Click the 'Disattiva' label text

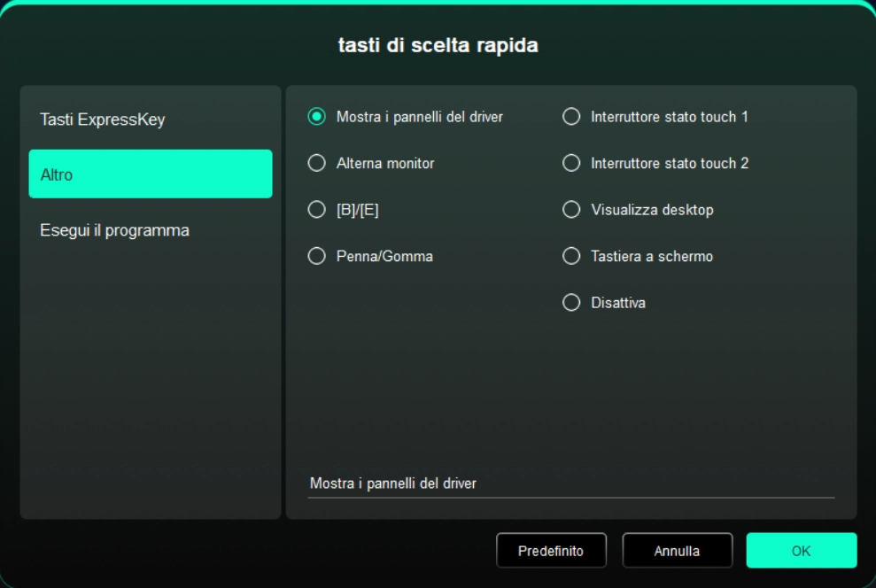tap(618, 303)
